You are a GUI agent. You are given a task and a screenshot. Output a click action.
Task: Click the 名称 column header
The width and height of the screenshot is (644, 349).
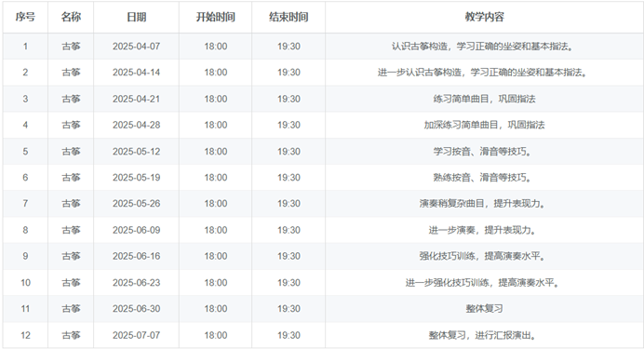(71, 18)
